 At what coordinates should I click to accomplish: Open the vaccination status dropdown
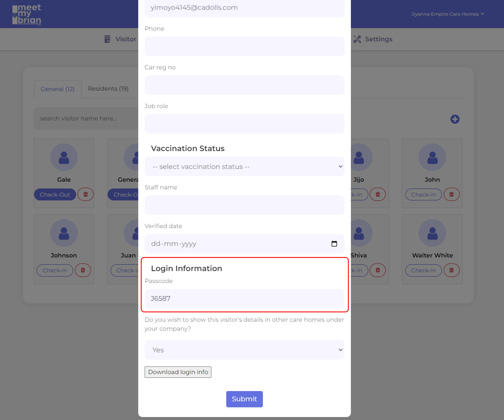(x=244, y=166)
